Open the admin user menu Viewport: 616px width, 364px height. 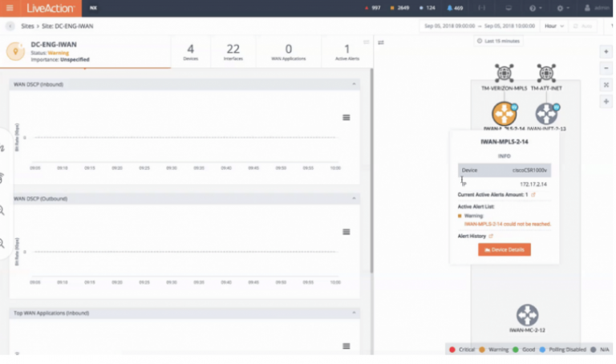tap(597, 8)
